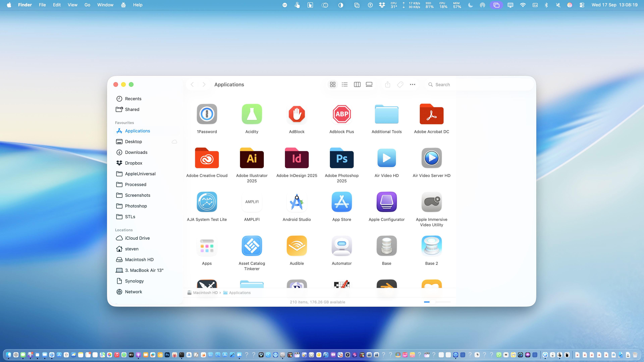Open the tags toolbar button

(400, 85)
